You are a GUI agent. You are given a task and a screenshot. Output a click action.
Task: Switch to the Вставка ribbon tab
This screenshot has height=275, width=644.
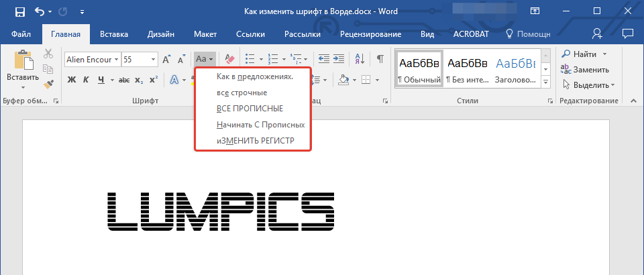(x=114, y=34)
